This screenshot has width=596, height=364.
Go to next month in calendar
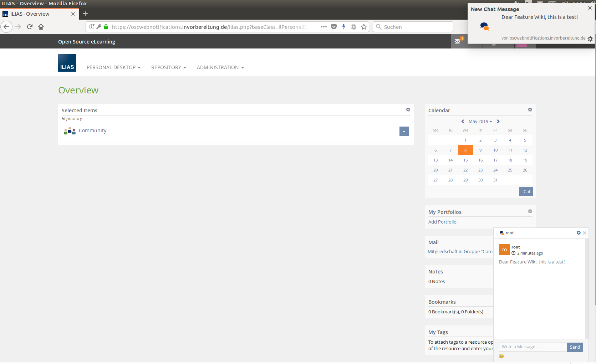pyautogui.click(x=498, y=122)
